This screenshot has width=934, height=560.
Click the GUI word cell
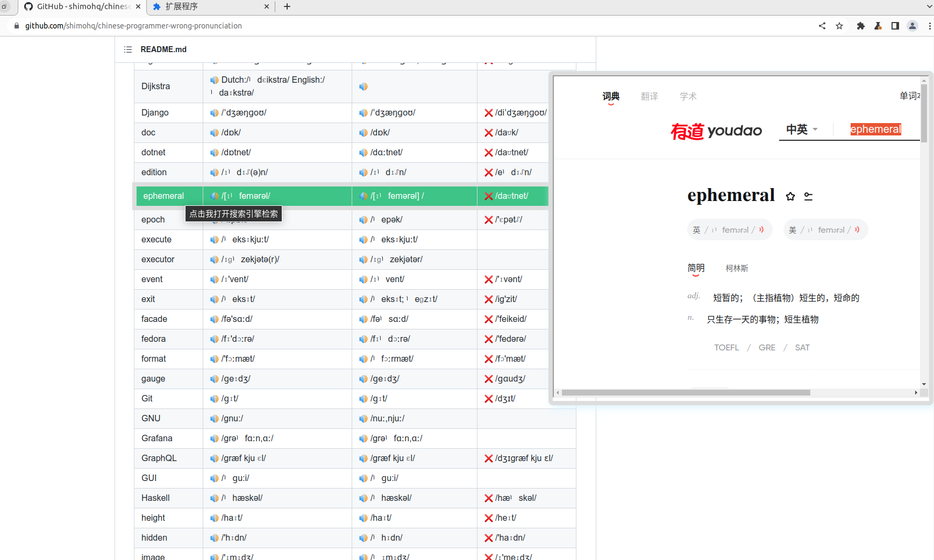coord(168,478)
